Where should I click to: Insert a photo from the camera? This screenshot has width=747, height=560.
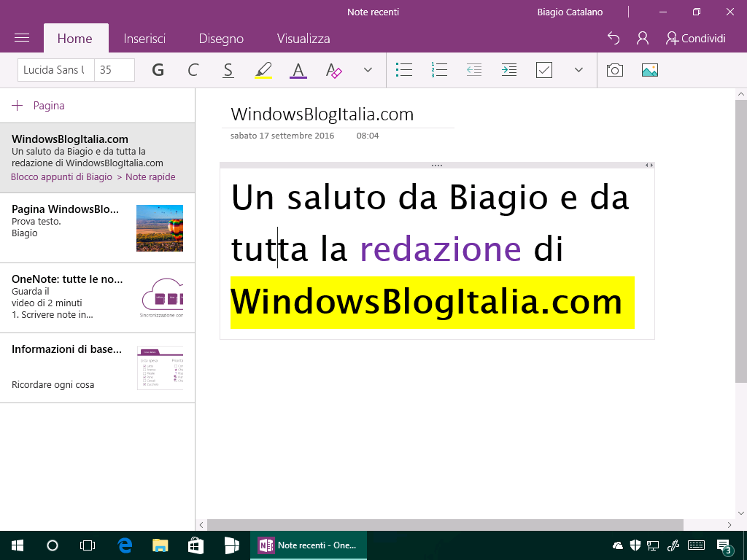[x=614, y=70]
